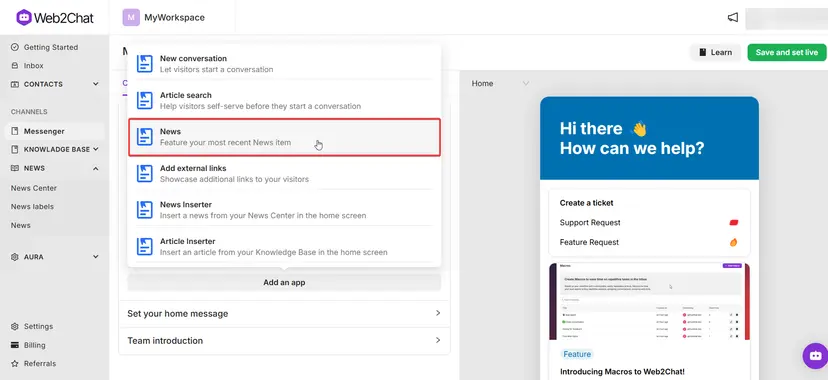Click the Support Request red ticket icon
This screenshot has height=380, width=828.
[x=733, y=223]
